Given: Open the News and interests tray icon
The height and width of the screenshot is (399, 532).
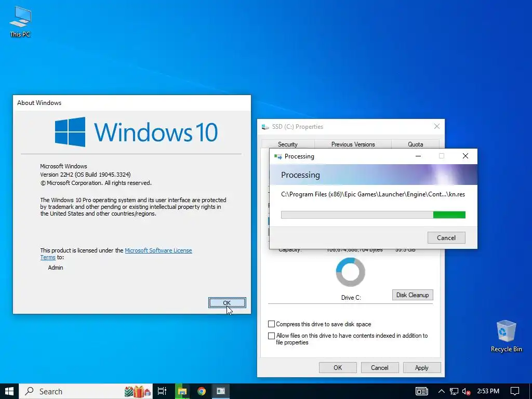Looking at the screenshot, I should (422, 391).
